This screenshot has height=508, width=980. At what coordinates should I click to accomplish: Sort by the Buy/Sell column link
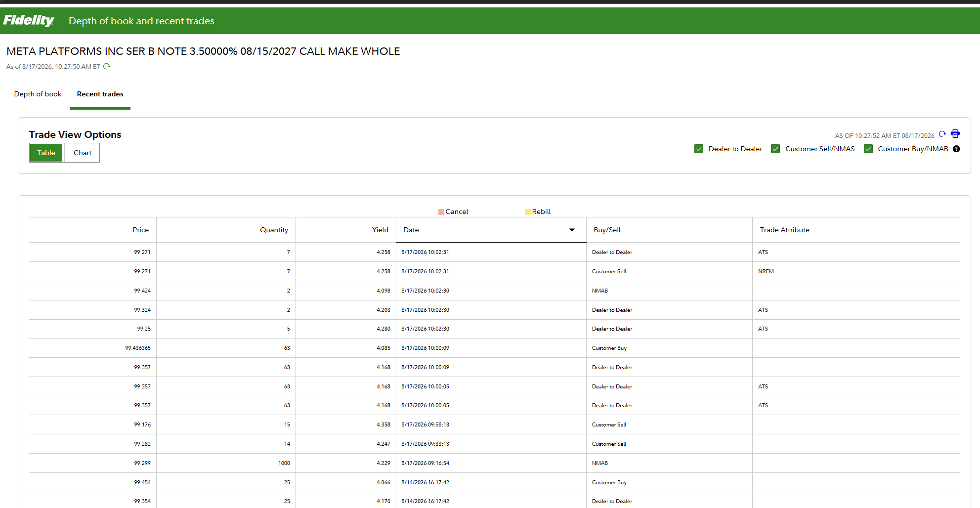(607, 230)
